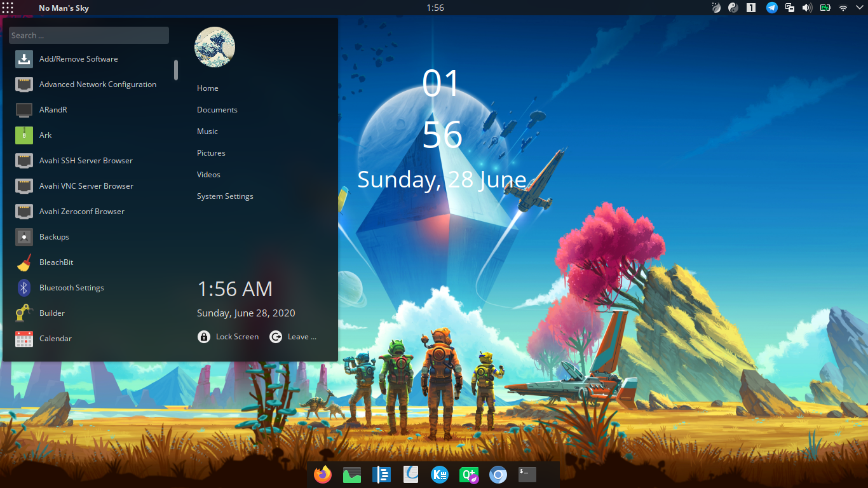Click the 1:56 AM time text

pyautogui.click(x=235, y=289)
